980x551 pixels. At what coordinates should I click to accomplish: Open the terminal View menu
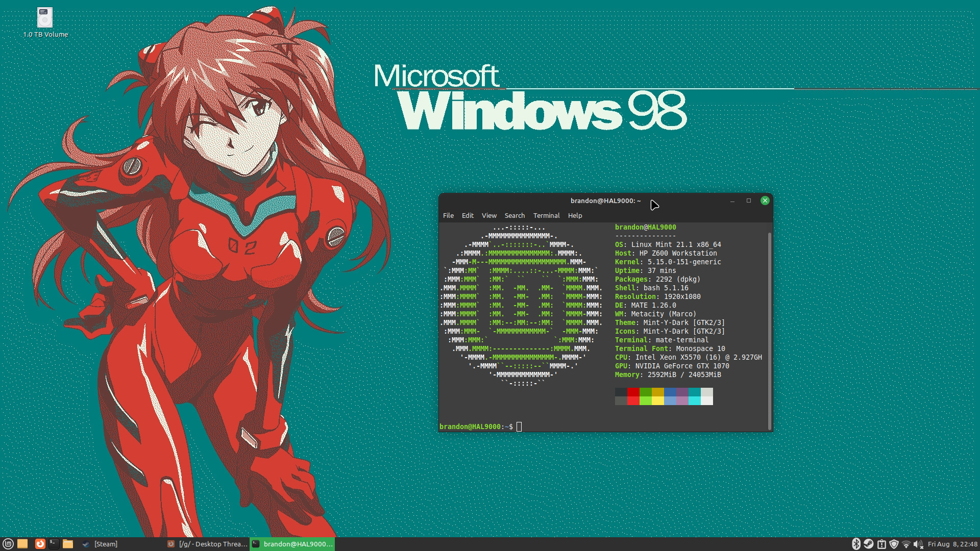pyautogui.click(x=489, y=216)
